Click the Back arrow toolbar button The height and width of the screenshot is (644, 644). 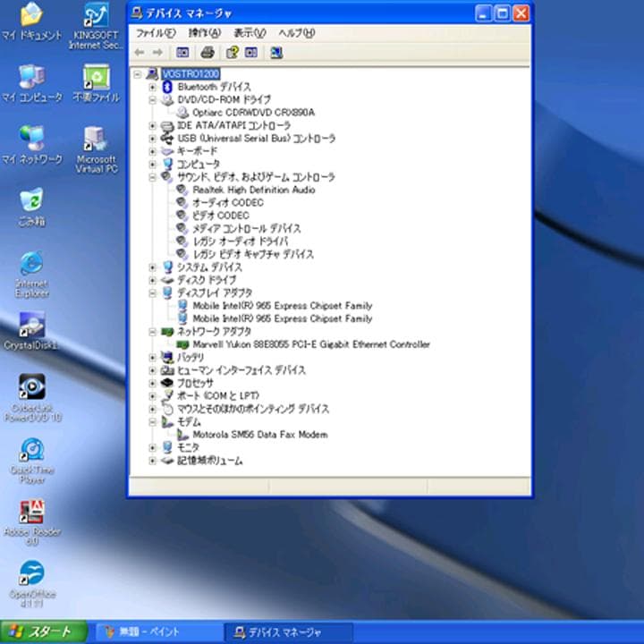140,53
